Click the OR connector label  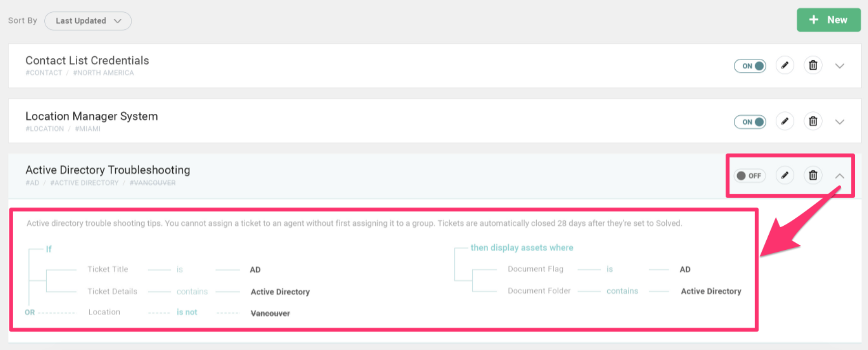[x=30, y=312]
